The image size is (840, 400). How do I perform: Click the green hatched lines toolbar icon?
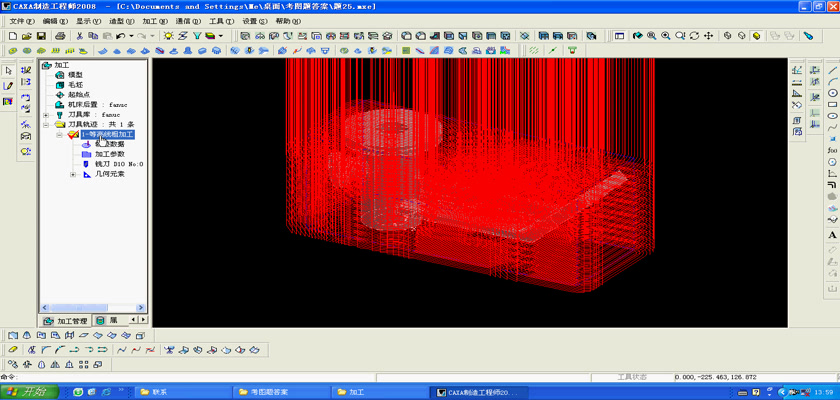pos(534,50)
